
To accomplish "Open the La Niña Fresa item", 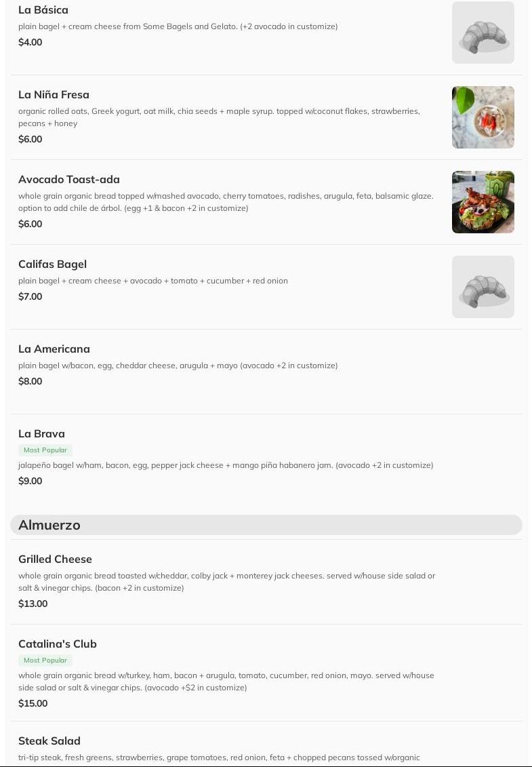I will pos(54,95).
